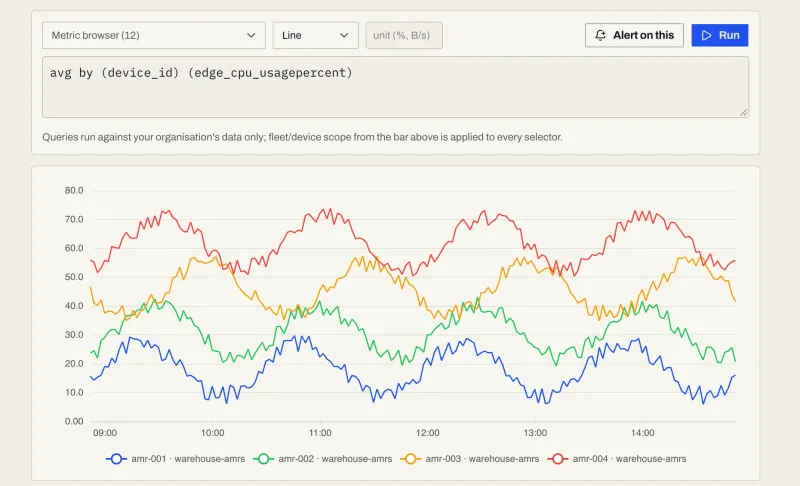Click the red amr-004 legend marker
This screenshot has width=800, height=486.
pos(558,458)
